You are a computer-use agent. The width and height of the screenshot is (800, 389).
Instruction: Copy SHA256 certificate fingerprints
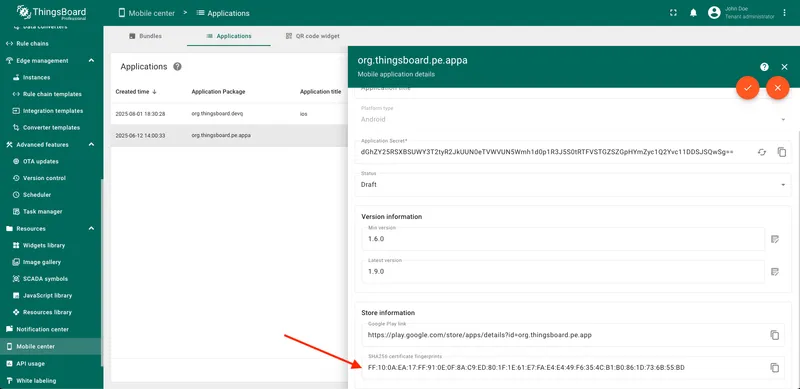pyautogui.click(x=774, y=368)
